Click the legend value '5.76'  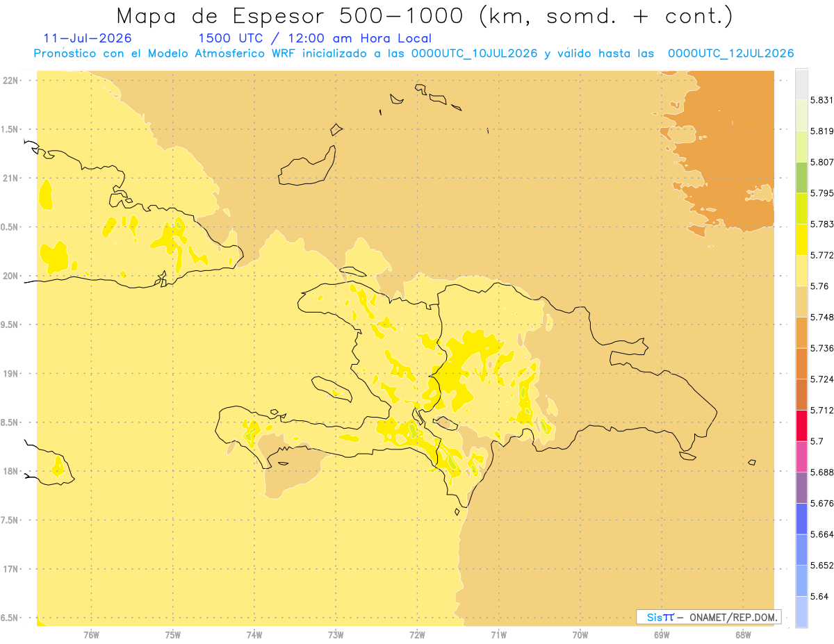point(819,286)
